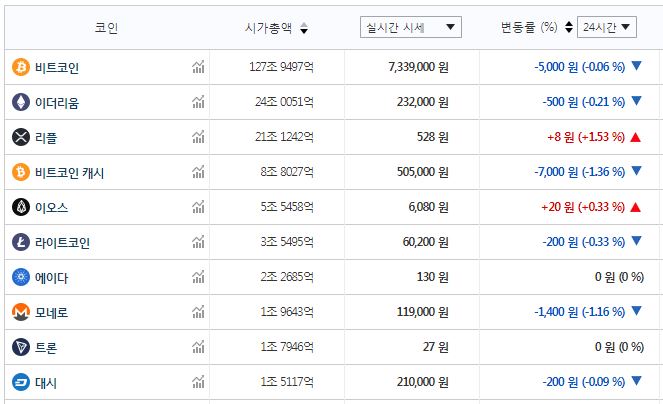Open the 에이다 coin link
Viewport: 663px width, 404px height.
(x=51, y=277)
